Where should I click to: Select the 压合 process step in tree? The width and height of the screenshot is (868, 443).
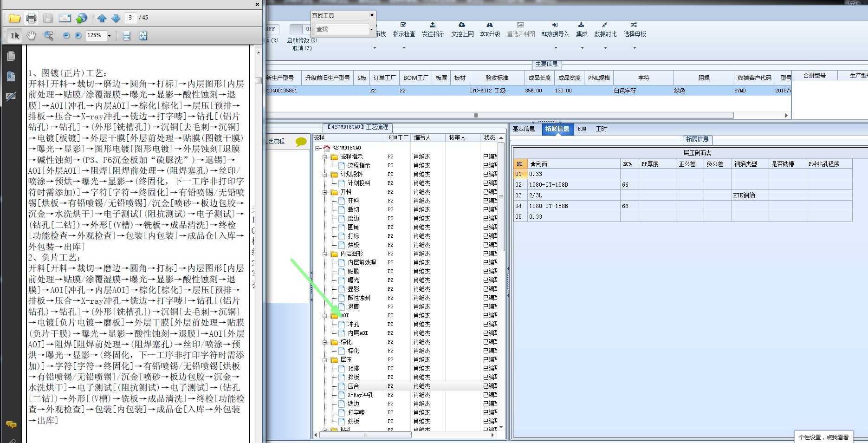tap(354, 386)
